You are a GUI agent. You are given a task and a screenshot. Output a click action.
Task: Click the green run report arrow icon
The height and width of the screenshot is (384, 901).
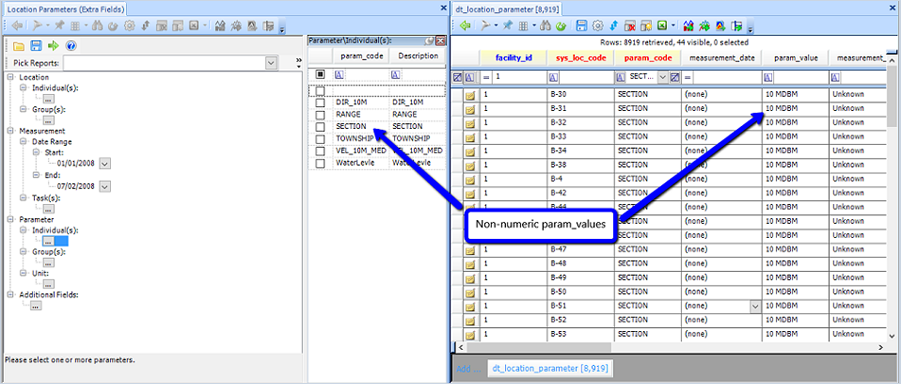point(53,46)
